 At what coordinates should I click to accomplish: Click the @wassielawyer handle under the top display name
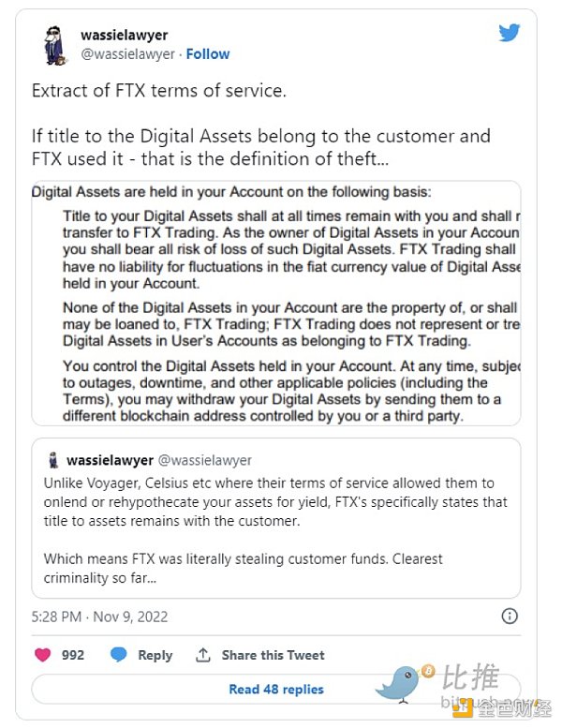click(x=127, y=54)
